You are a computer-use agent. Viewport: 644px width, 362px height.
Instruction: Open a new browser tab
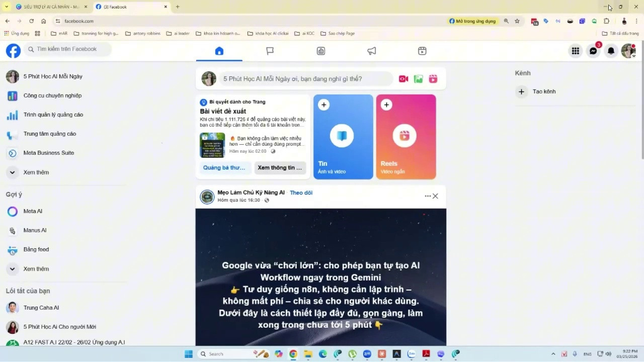tap(177, 7)
